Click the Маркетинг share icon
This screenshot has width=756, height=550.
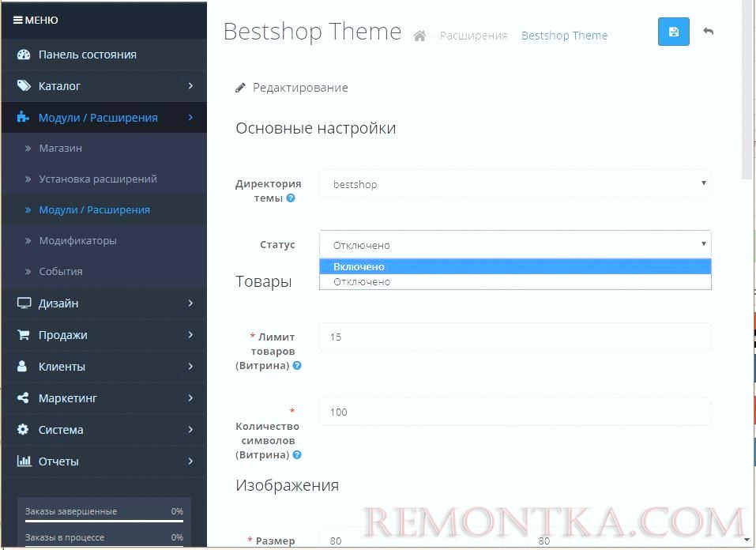pyautogui.click(x=23, y=398)
